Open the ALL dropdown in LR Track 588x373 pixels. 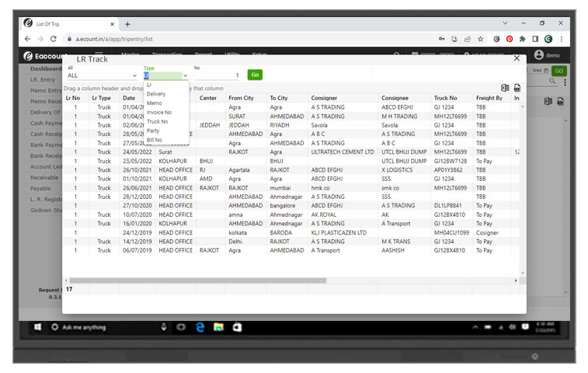click(x=102, y=75)
